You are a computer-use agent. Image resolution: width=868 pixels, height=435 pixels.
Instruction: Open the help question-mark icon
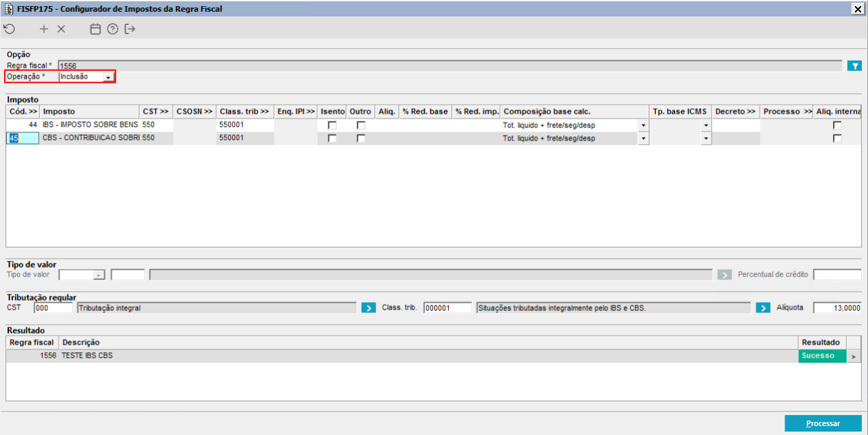112,29
